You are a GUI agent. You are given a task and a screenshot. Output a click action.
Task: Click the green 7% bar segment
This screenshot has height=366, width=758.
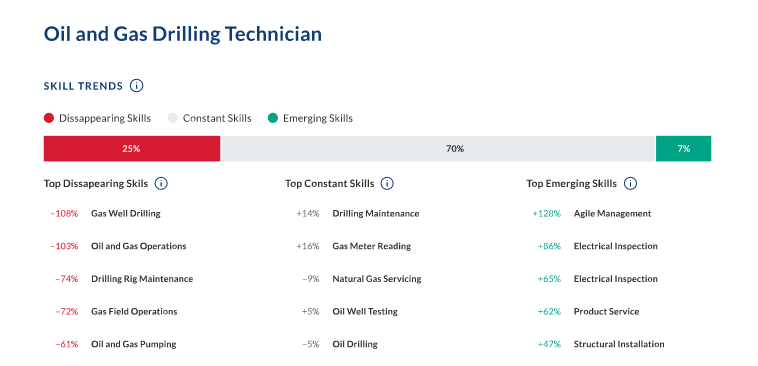pos(684,148)
